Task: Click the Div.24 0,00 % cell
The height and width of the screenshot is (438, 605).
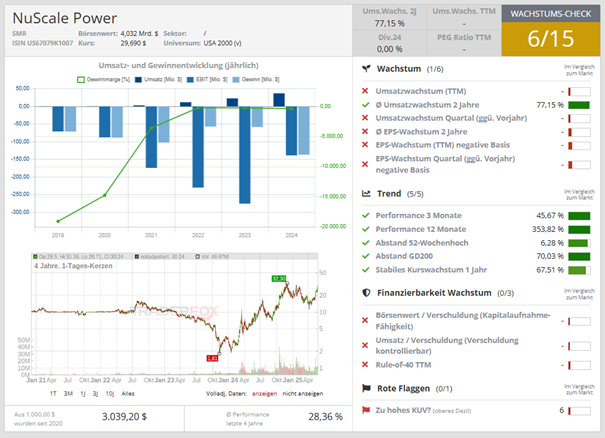Action: 389,43
